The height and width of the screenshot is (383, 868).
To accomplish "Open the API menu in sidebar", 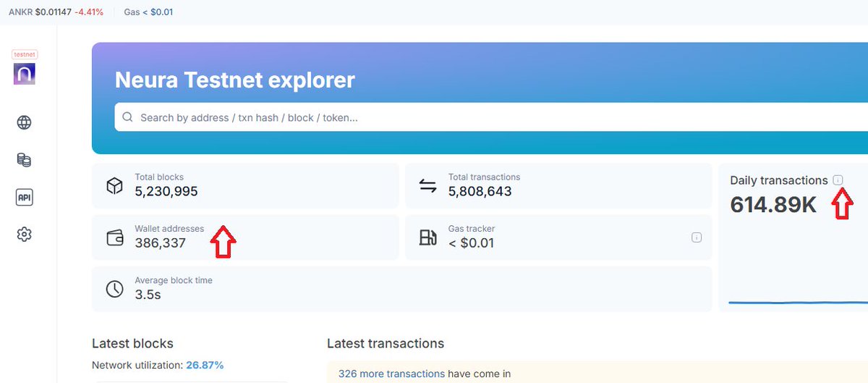I will [x=24, y=198].
